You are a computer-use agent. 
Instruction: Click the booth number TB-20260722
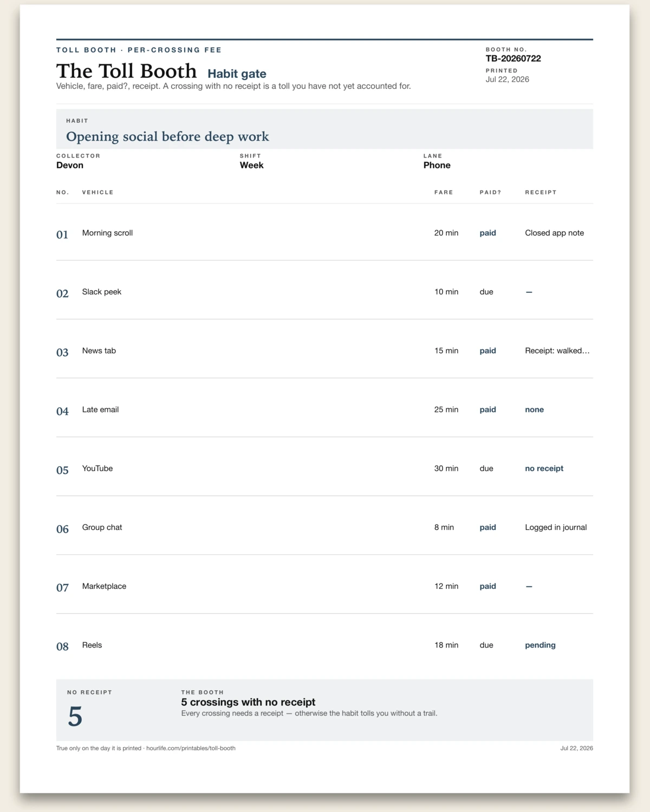click(x=513, y=58)
